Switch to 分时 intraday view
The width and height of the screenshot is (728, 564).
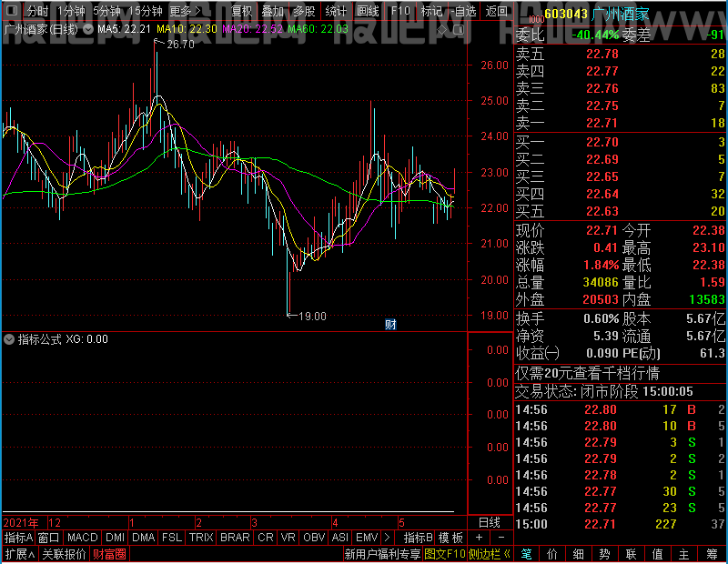pos(37,11)
